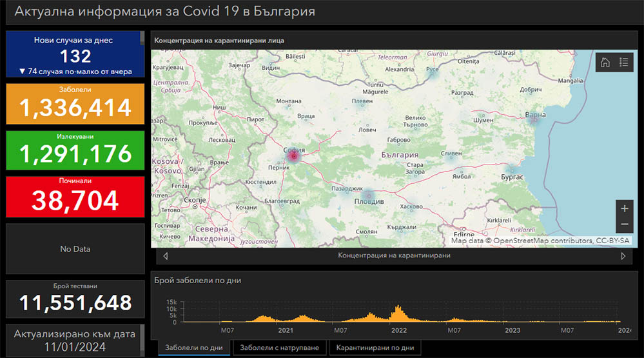Image resolution: width=644 pixels, height=358 pixels.
Task: Click the Заболели 1,336,414 orange card
Action: point(75,104)
